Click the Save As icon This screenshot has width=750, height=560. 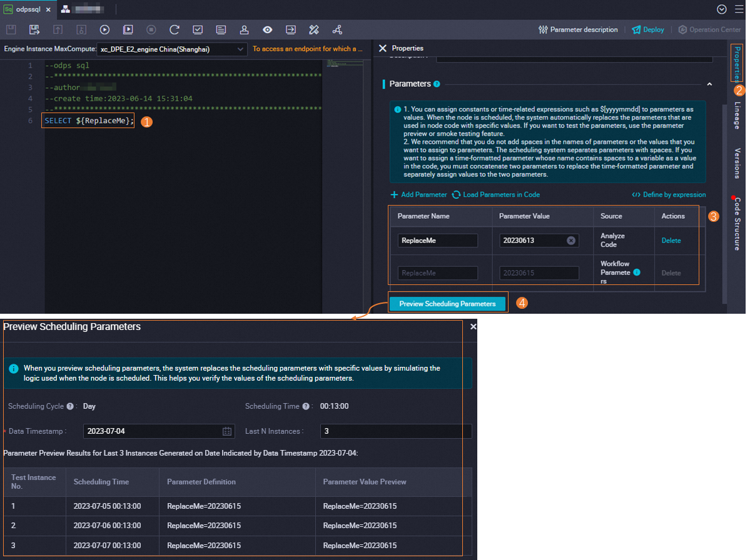point(34,29)
